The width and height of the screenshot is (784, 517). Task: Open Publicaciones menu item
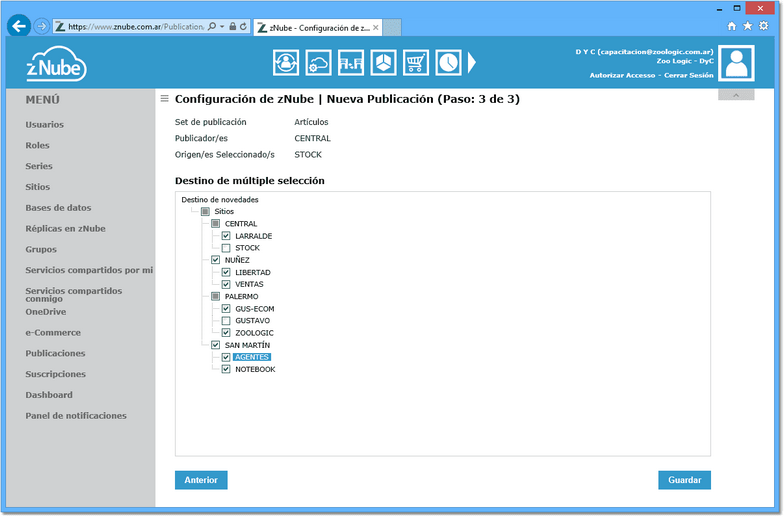[x=55, y=354]
